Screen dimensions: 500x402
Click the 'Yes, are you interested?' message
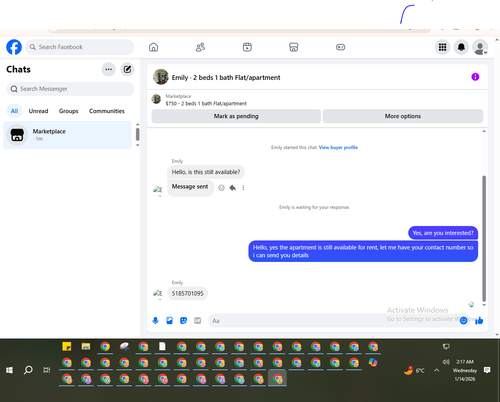click(x=443, y=233)
